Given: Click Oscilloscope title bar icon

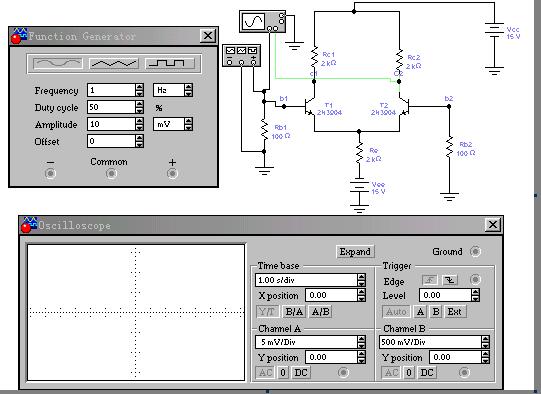Looking at the screenshot, I should pyautogui.click(x=29, y=225).
